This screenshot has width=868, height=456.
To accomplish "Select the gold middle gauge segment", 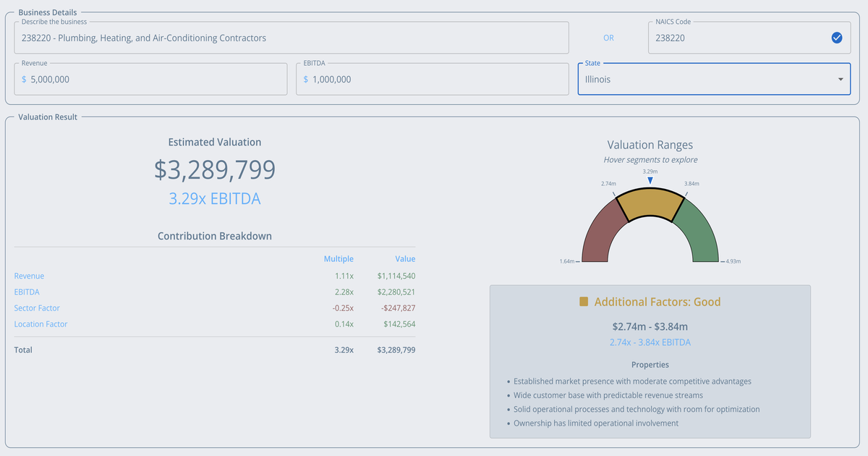I will (650, 204).
